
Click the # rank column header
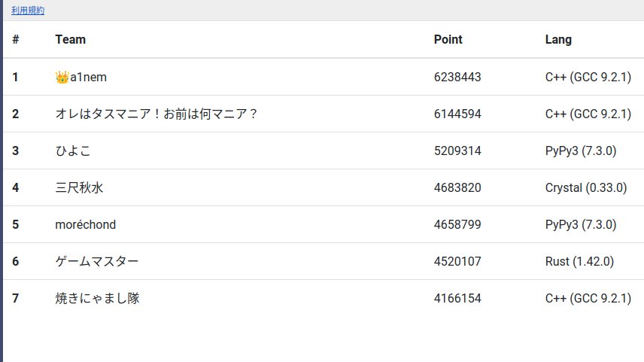tap(16, 39)
